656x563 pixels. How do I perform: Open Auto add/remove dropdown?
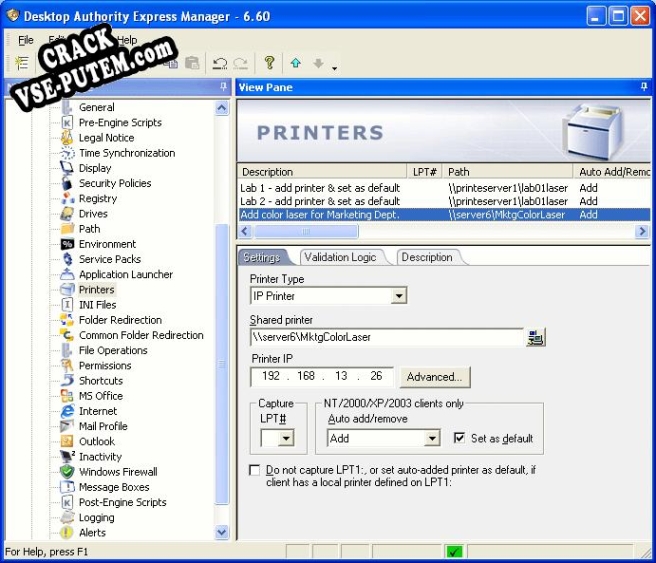point(432,438)
